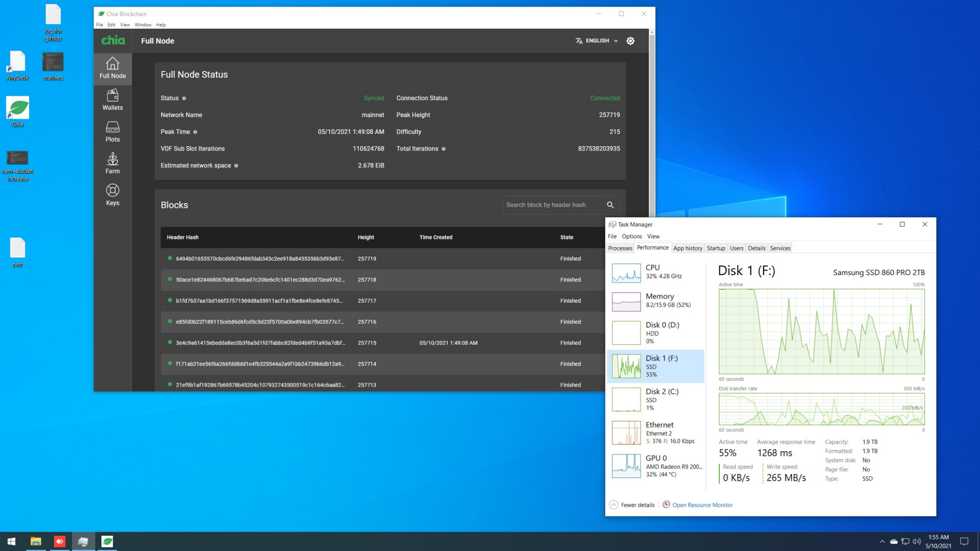Show hidden system tray icons
980x551 pixels.
click(x=882, y=541)
